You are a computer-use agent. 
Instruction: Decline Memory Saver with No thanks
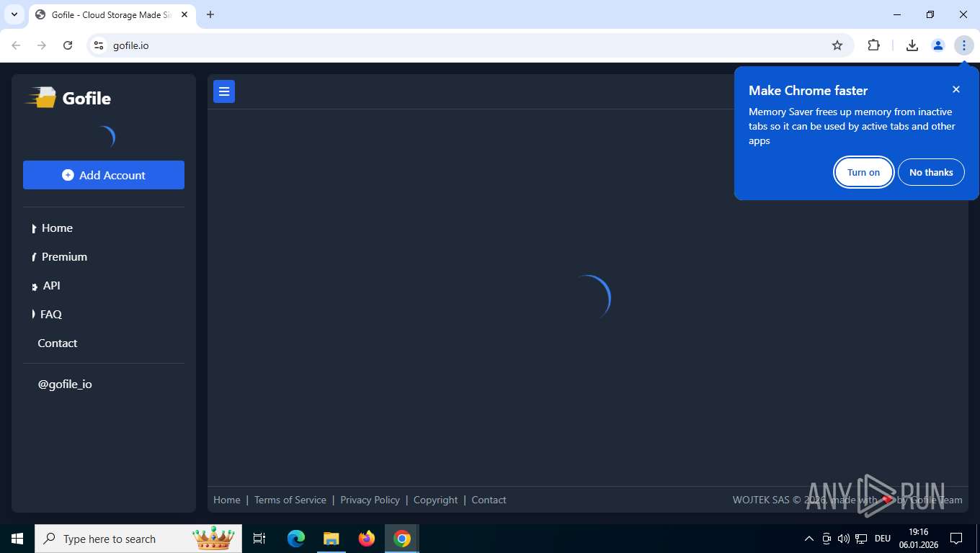tap(931, 172)
